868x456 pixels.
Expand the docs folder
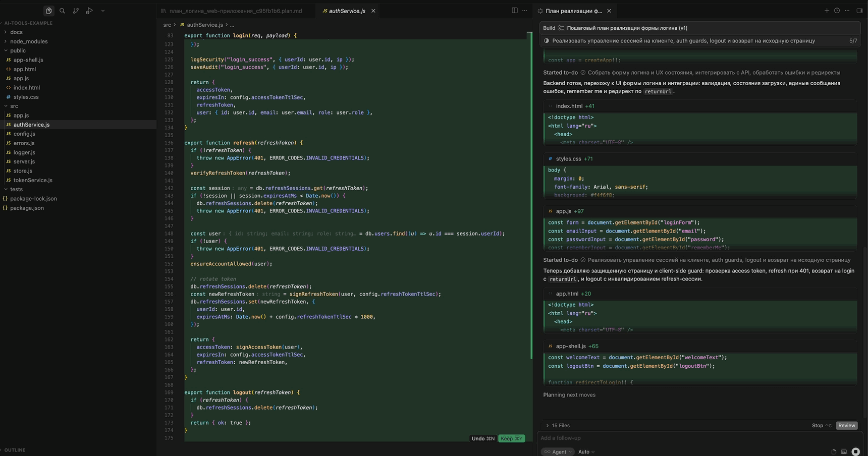click(x=16, y=32)
